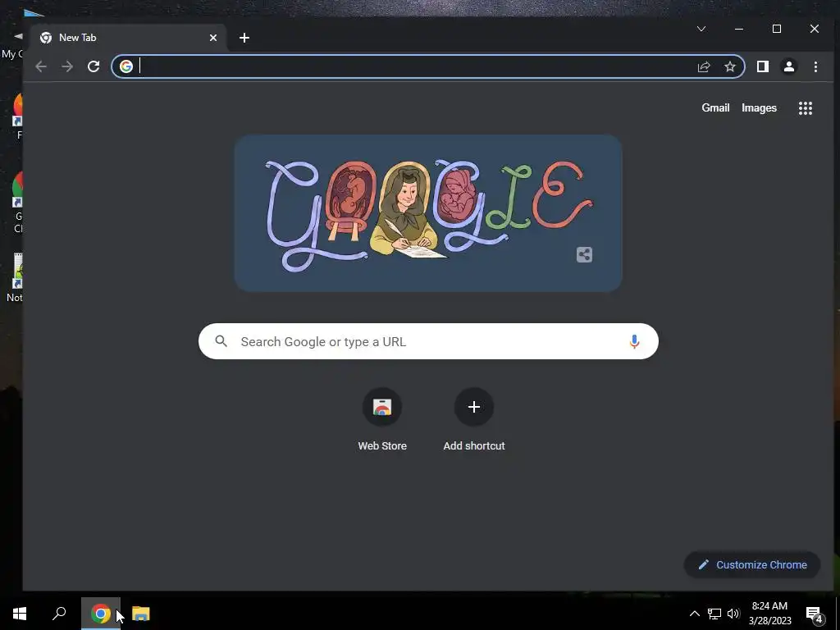840x630 pixels.
Task: Select the New Tab tab
Action: [x=129, y=38]
